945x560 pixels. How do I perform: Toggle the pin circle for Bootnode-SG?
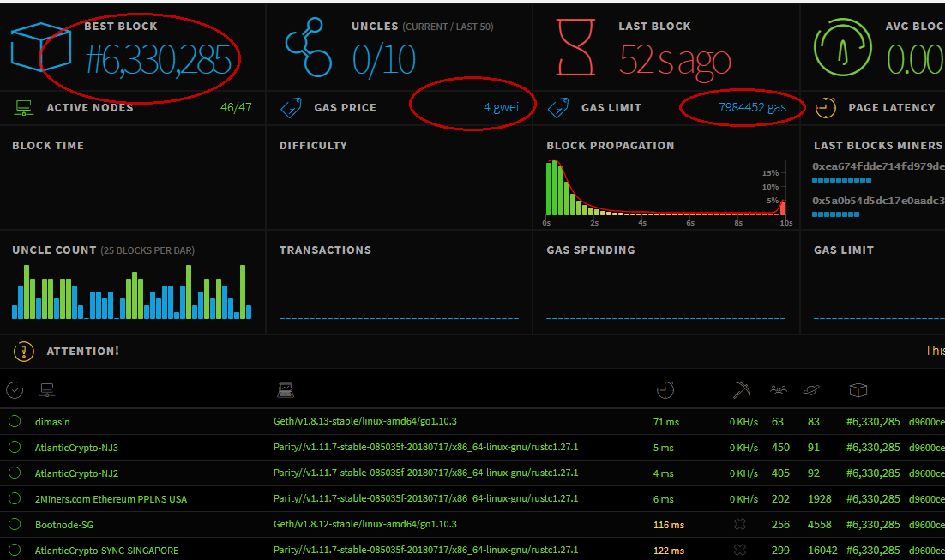[x=15, y=524]
